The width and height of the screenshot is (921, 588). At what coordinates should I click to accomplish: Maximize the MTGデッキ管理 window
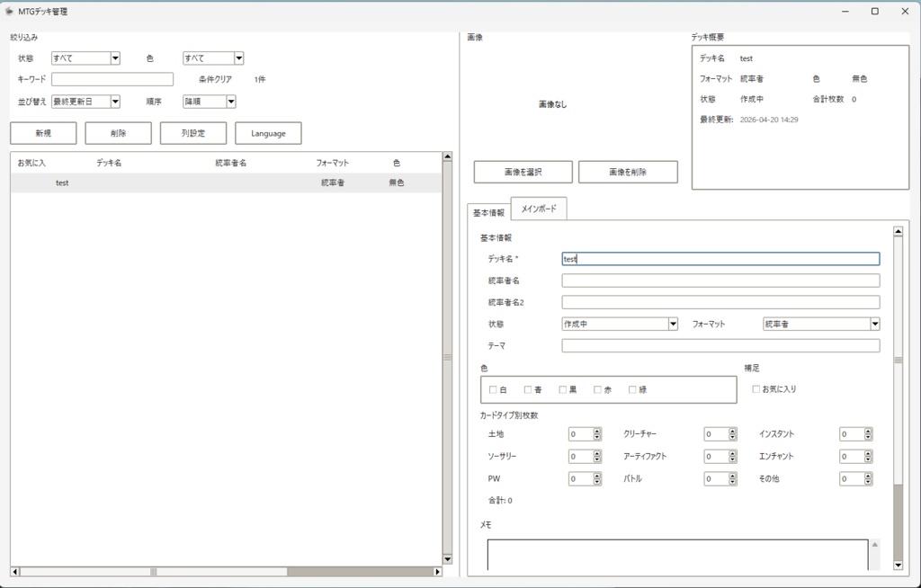[x=874, y=11]
